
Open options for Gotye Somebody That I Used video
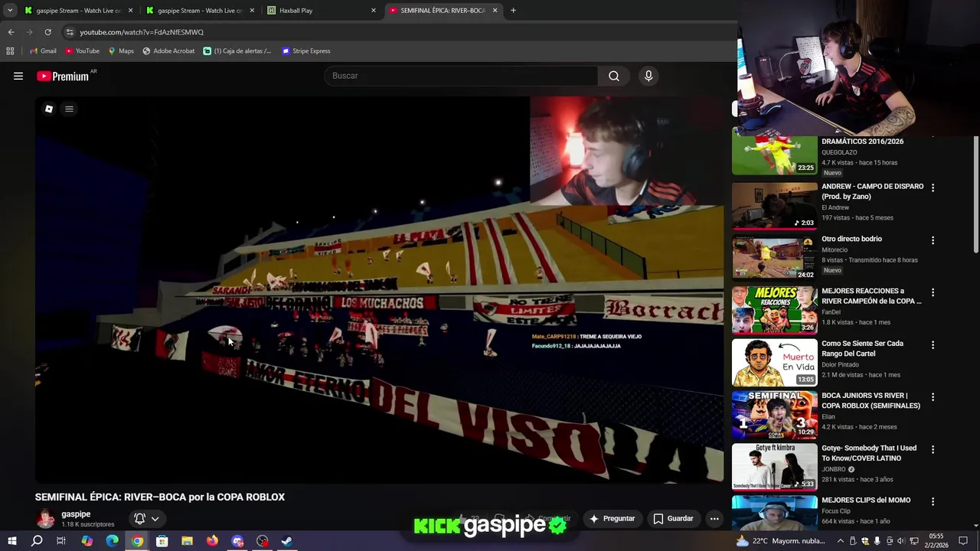pos(933,449)
